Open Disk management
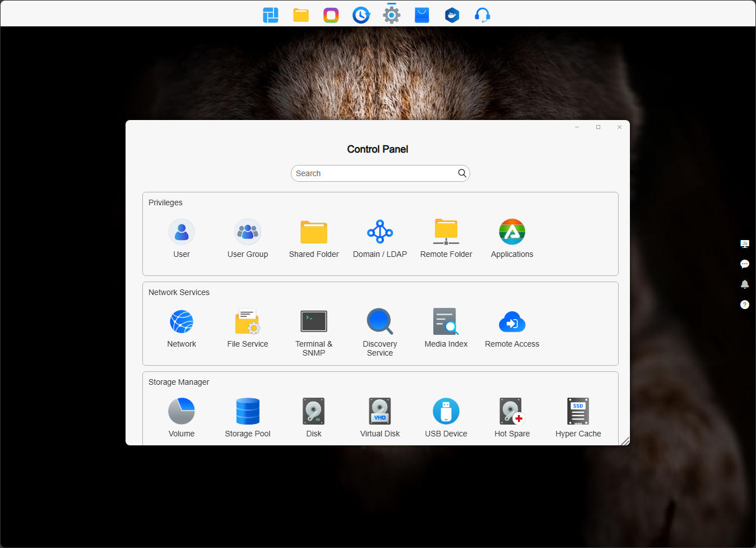Screen dimensions: 756x548 click(x=314, y=411)
